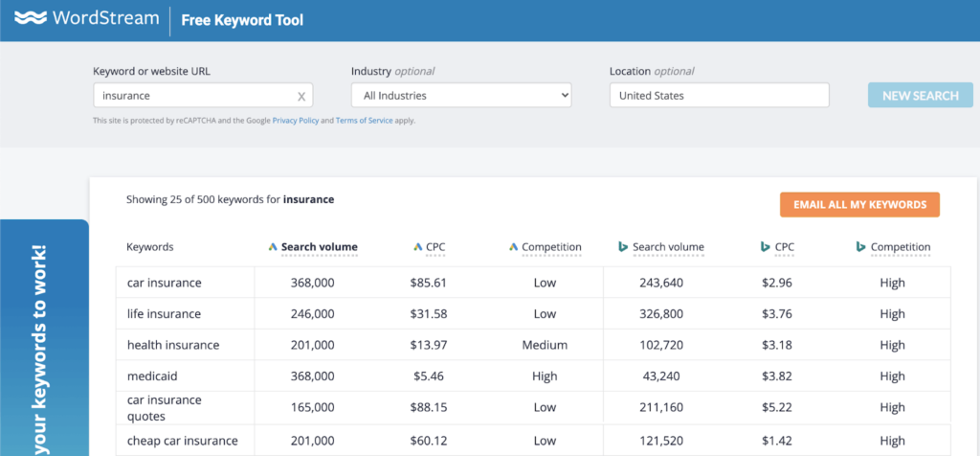Screen dimensions: 980x456
Task: Click the 102,720 Bing search volume
Action: (x=661, y=345)
